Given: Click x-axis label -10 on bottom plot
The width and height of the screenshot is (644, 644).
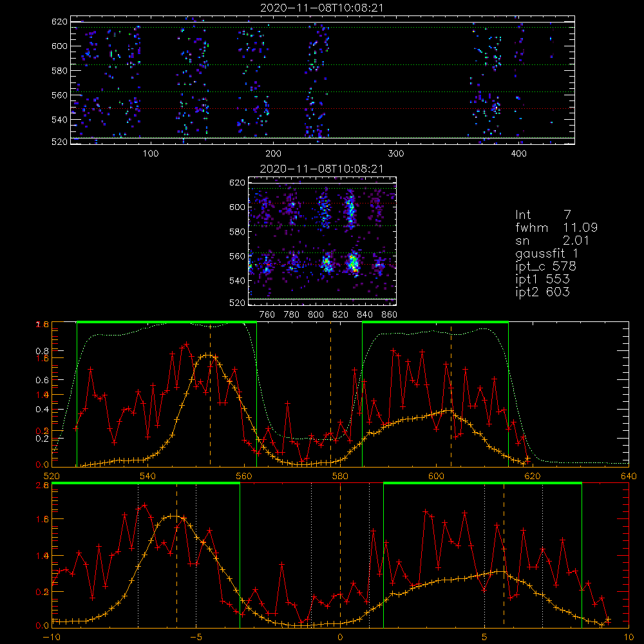Looking at the screenshot, I should coord(52,638).
